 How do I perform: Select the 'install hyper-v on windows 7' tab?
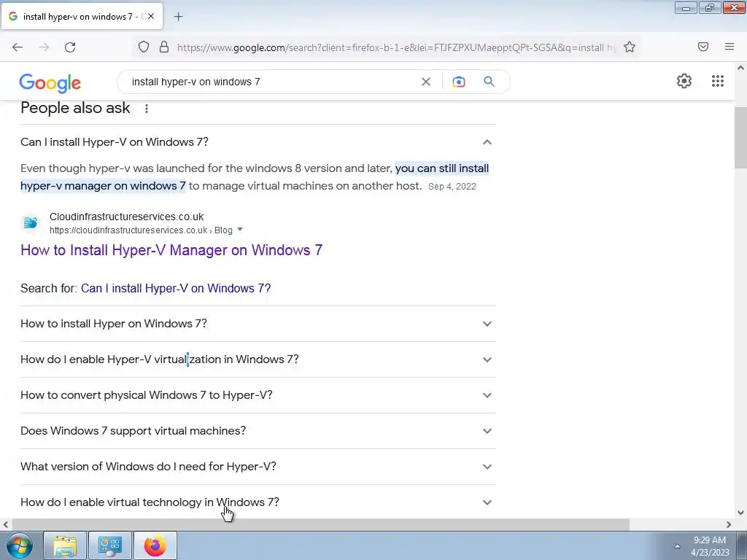click(x=82, y=16)
